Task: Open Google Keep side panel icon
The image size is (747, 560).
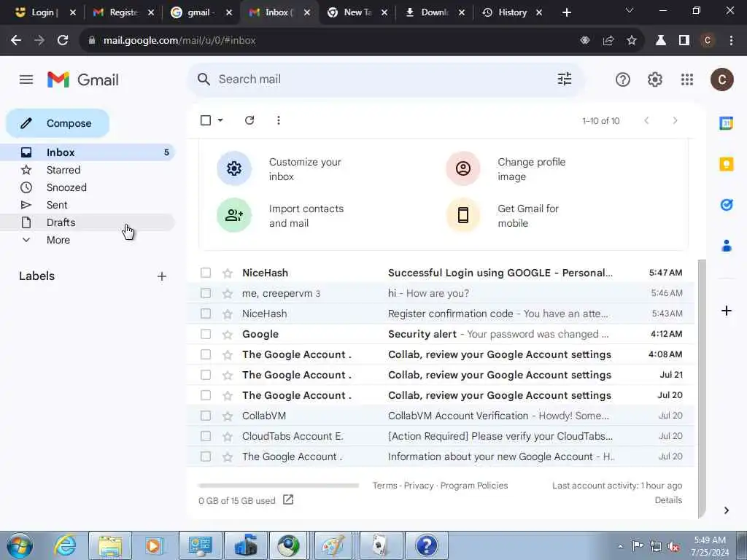Action: pos(726,164)
